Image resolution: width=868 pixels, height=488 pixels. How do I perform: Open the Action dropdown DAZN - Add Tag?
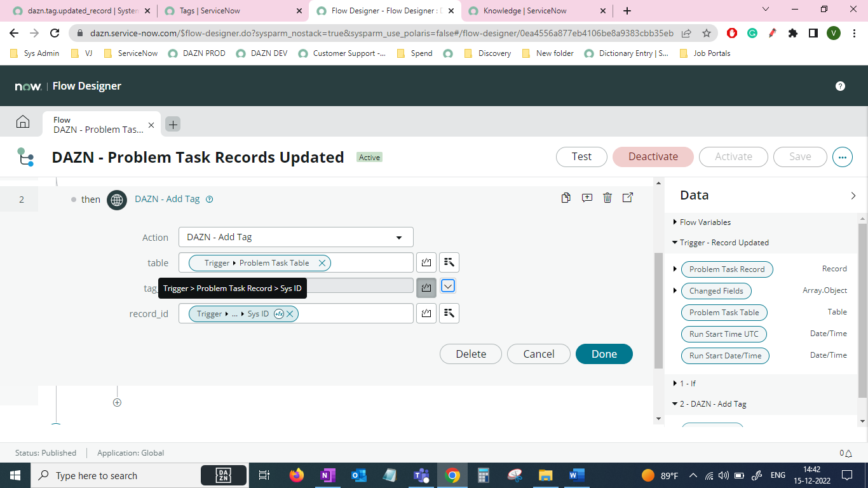point(296,237)
